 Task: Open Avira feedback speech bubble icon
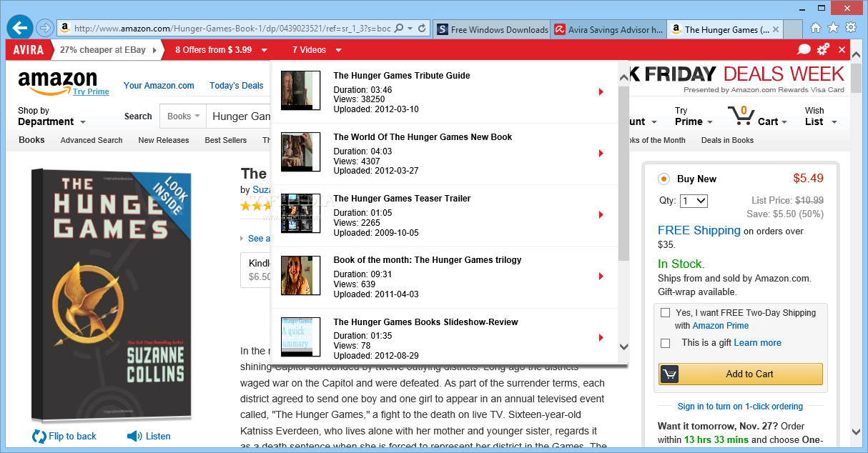tap(804, 50)
